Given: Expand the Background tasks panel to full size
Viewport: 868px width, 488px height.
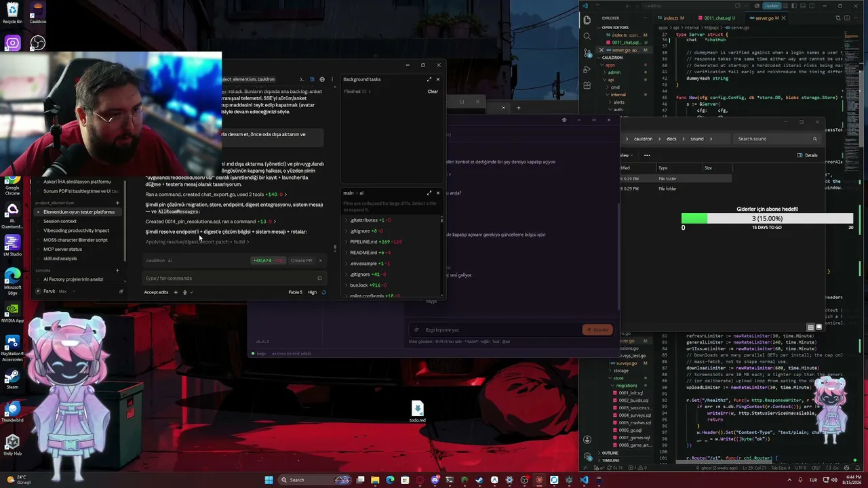Looking at the screenshot, I should [x=429, y=79].
